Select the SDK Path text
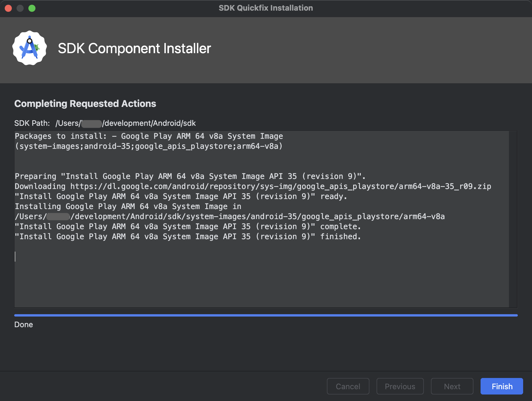Screen dimensions: 532x401 [x=125, y=123]
